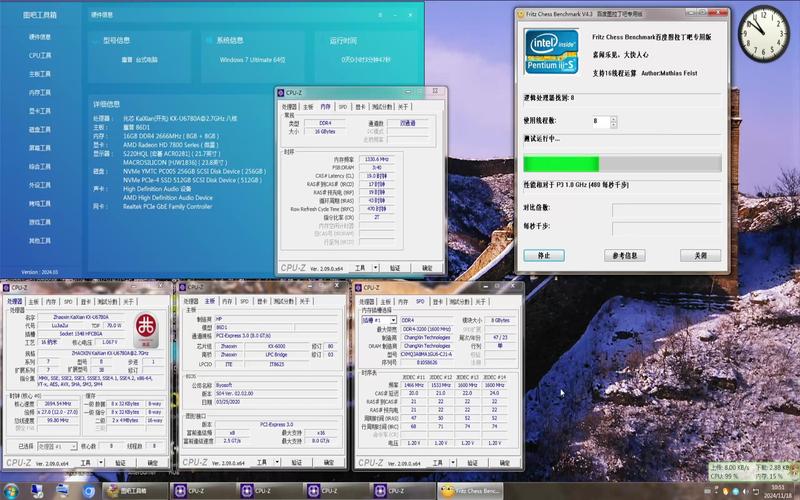Viewport: 800px width, 500px height.
Task: Click the 16GB DDR4 2666MHz memory line
Action: pyautogui.click(x=171, y=136)
